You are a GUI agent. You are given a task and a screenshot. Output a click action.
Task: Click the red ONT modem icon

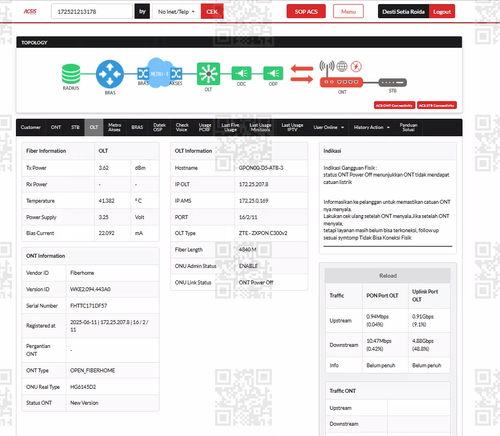pos(341,82)
